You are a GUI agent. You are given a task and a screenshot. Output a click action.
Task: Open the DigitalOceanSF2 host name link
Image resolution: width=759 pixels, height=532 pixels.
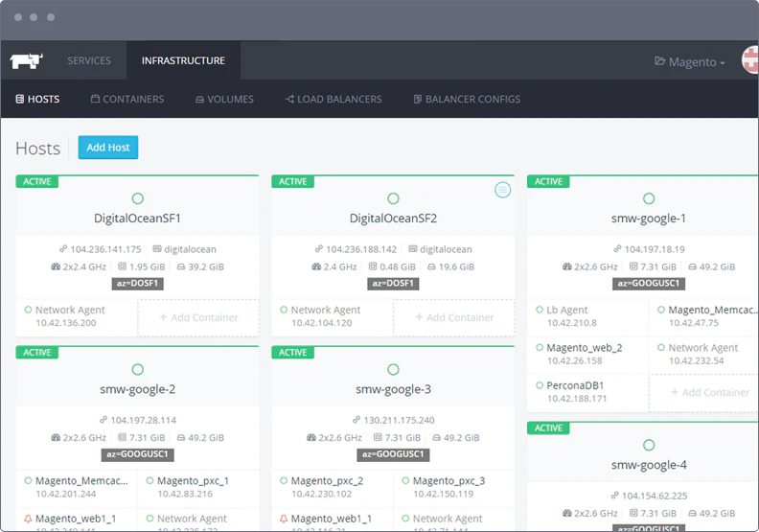pyautogui.click(x=393, y=219)
